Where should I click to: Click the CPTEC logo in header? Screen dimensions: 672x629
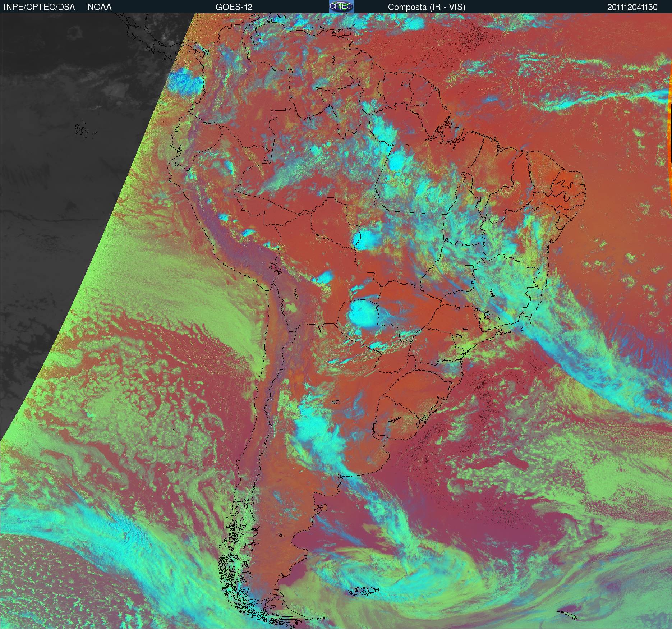pyautogui.click(x=341, y=6)
